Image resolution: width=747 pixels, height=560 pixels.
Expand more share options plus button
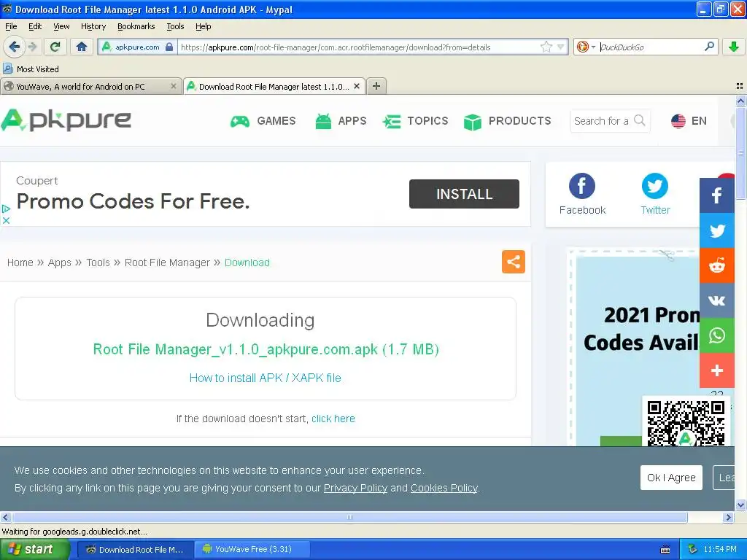[x=716, y=370]
